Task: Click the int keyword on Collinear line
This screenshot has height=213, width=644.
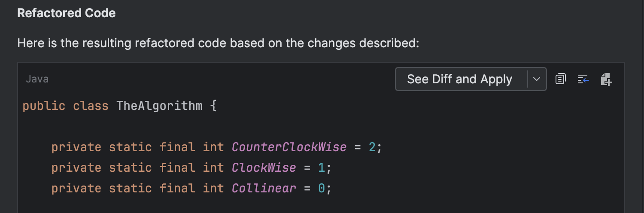Action: 213,188
